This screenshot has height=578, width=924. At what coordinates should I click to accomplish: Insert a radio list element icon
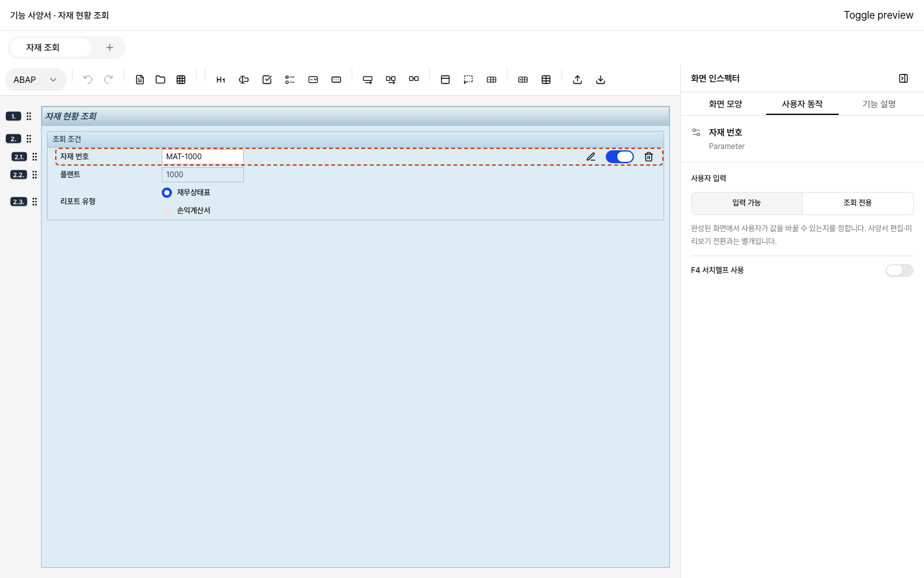coord(290,80)
